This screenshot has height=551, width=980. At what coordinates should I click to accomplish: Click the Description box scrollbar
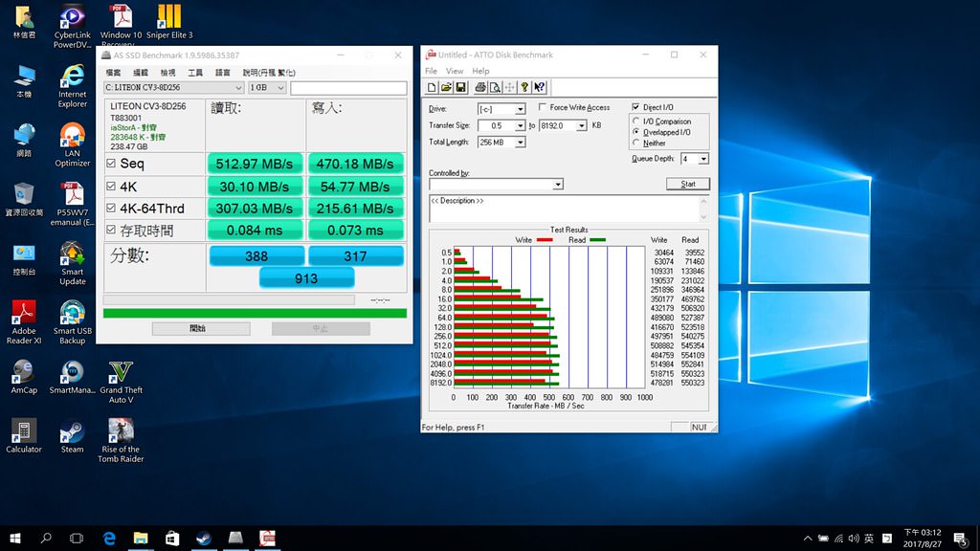703,209
